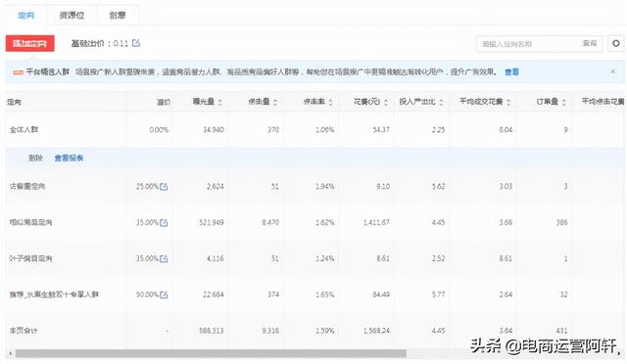Click the 0.00% premium cell

159,130
